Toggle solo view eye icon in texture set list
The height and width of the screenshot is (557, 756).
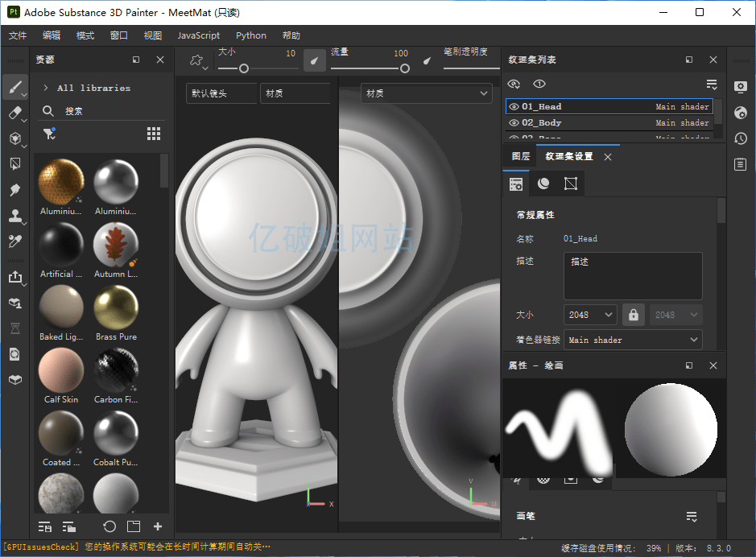(x=514, y=85)
